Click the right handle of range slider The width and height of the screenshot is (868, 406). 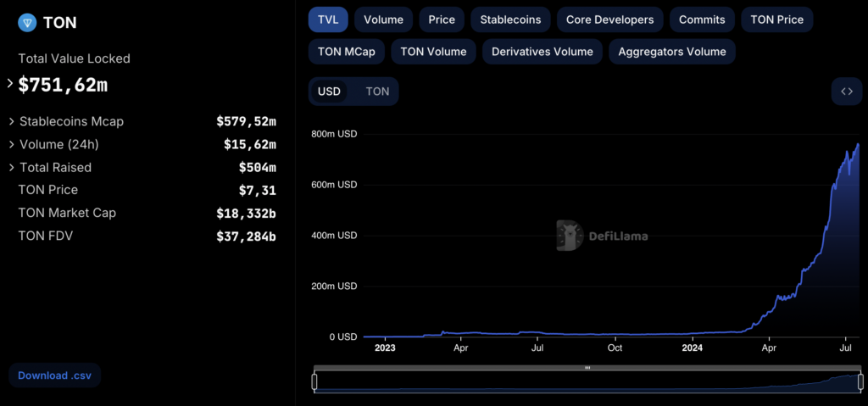[861, 381]
